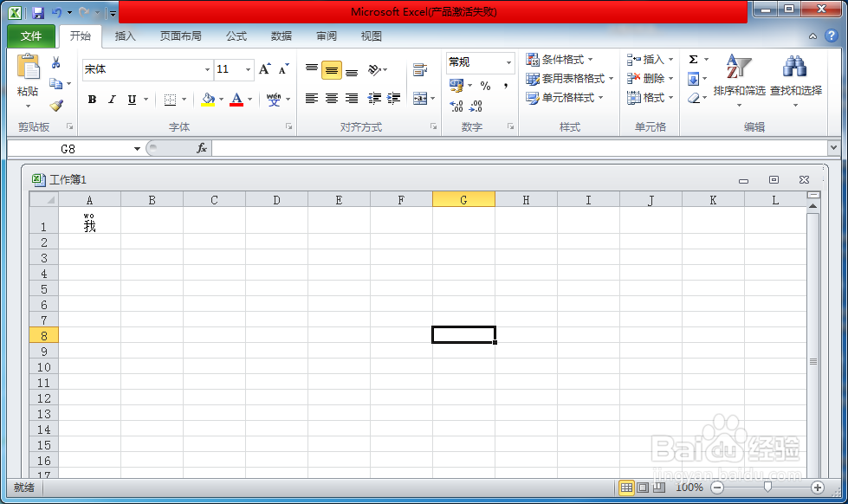Click the text orientation icon
Image resolution: width=848 pixels, height=504 pixels.
pos(374,70)
